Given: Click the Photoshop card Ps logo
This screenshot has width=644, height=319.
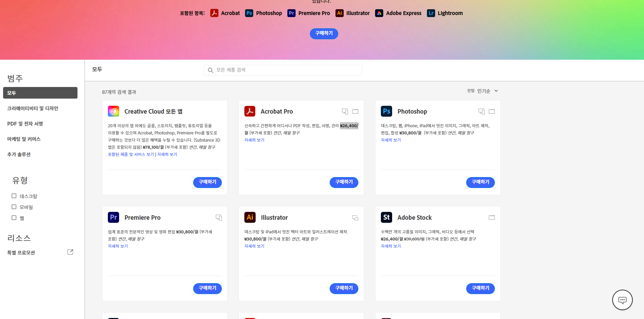Looking at the screenshot, I should (x=386, y=111).
